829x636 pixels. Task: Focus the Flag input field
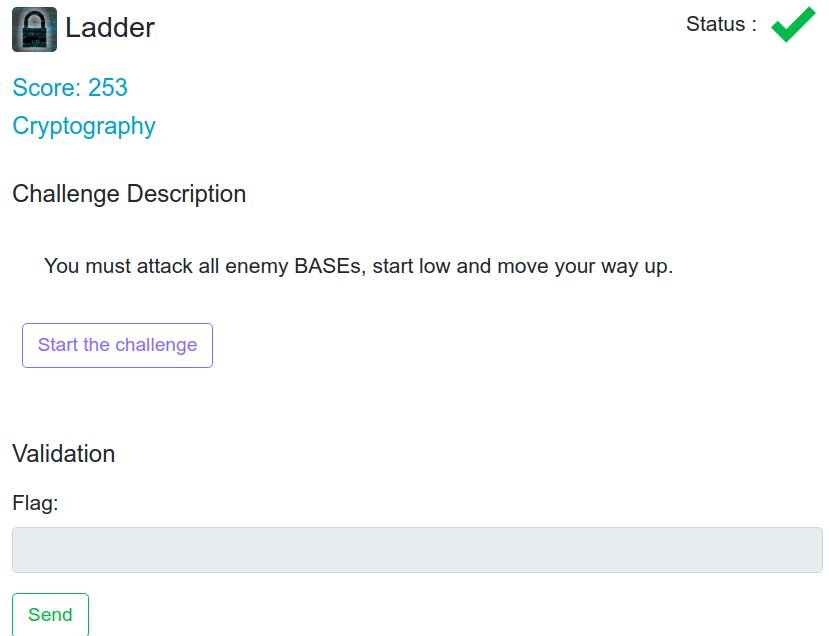point(417,550)
